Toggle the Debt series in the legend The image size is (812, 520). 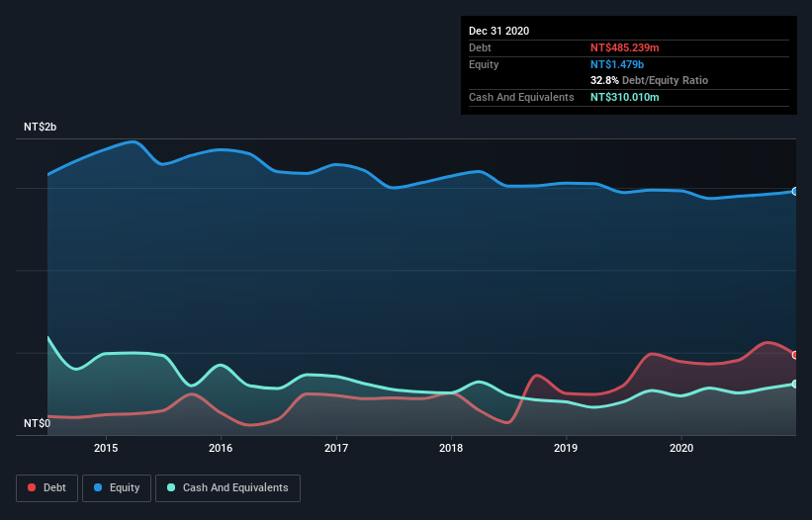pyautogui.click(x=45, y=487)
